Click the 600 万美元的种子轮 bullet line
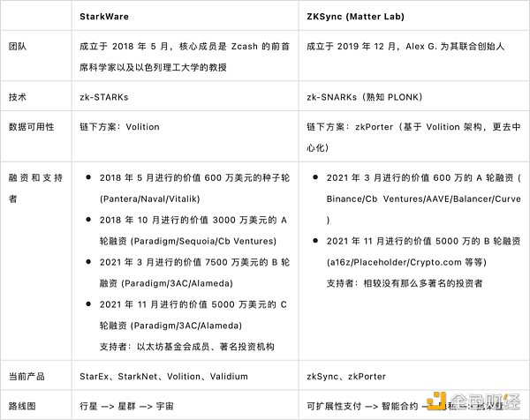The width and height of the screenshot is (530, 420). [x=194, y=177]
